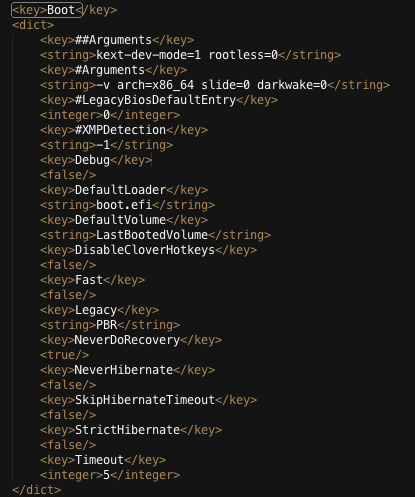Click the Fast key line
Viewport: 415px width, 497px height.
(x=92, y=280)
